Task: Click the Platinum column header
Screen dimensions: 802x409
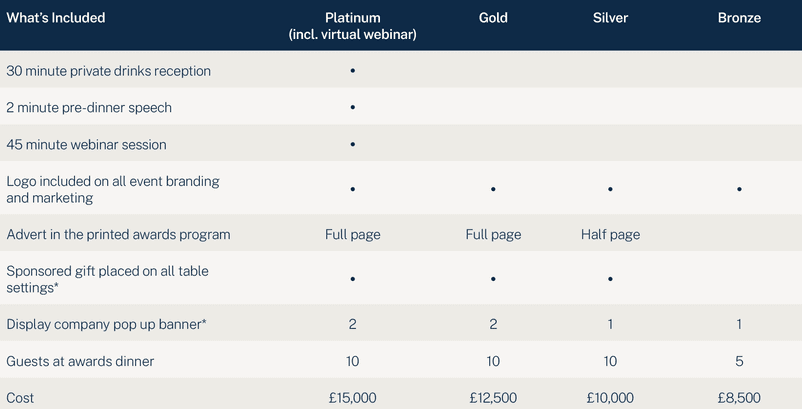Action: (x=352, y=26)
